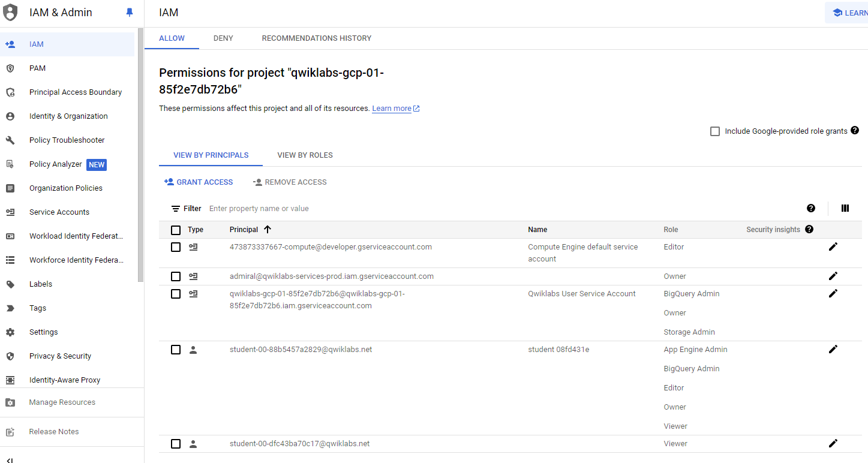Edit the admiral@qwiklabs-services-prod principal
Screen dimensions: 868x463
pyautogui.click(x=833, y=276)
